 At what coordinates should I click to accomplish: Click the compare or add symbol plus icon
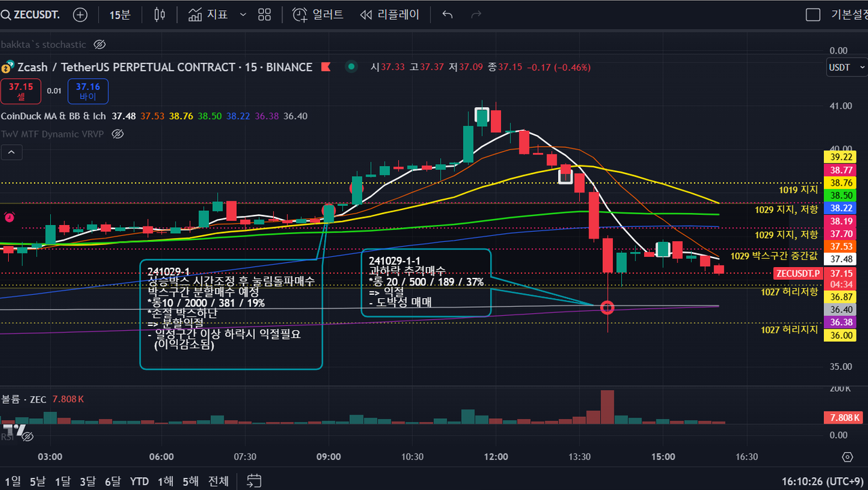click(80, 14)
